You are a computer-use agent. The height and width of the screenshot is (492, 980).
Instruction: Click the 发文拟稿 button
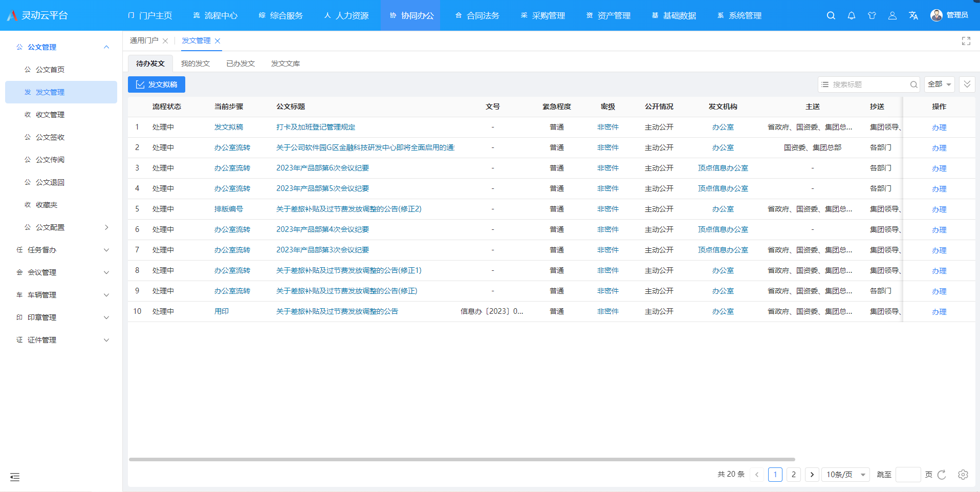[x=157, y=84]
